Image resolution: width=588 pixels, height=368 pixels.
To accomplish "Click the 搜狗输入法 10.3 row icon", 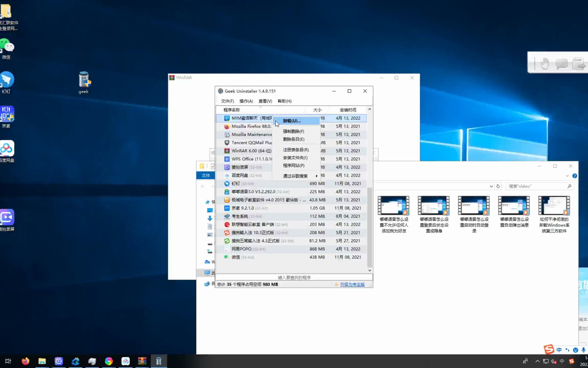I will (227, 233).
